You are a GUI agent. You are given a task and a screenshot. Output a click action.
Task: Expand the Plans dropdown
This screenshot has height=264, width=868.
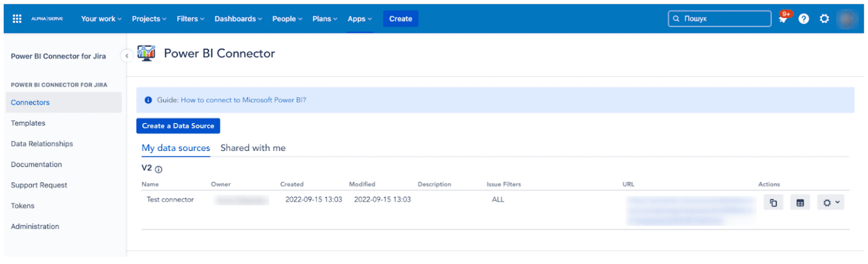coord(325,19)
